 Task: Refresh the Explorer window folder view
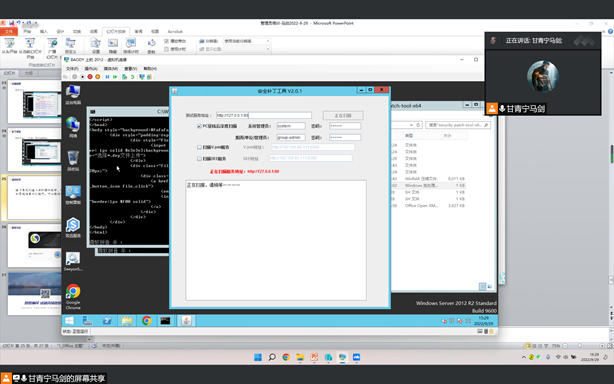[x=418, y=125]
